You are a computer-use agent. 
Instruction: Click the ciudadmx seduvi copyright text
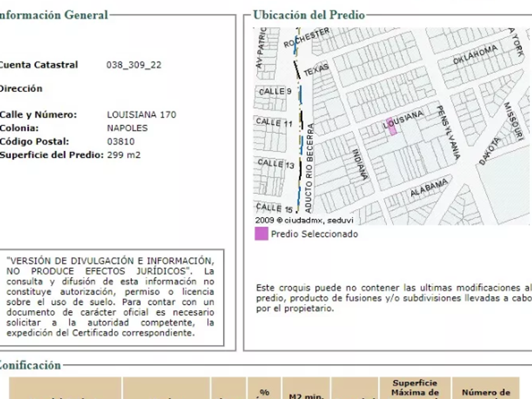point(304,220)
